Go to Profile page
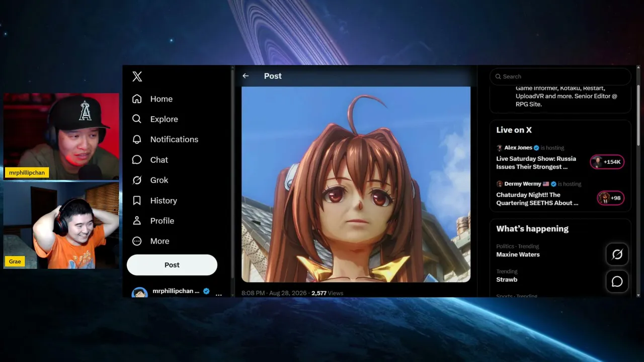 click(x=153, y=221)
